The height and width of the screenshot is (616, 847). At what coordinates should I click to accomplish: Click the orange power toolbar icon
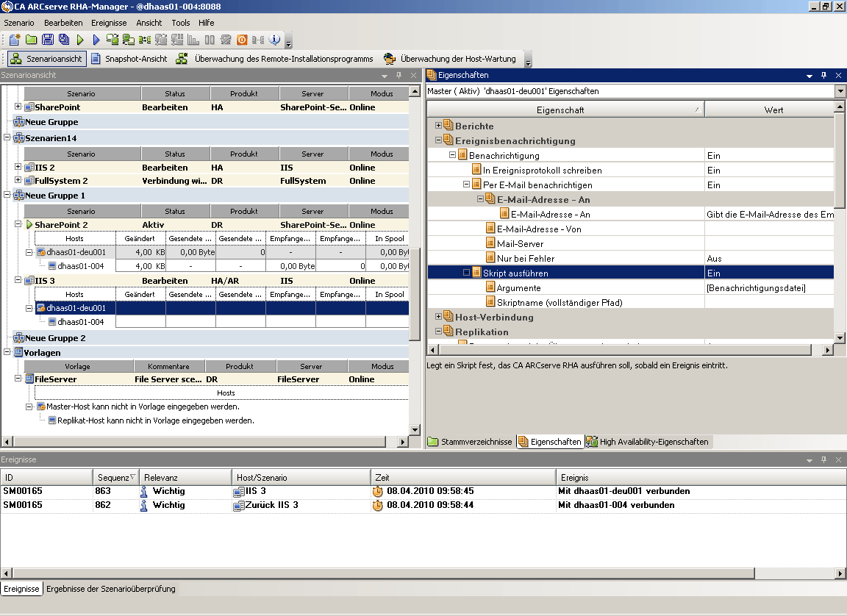coord(241,40)
